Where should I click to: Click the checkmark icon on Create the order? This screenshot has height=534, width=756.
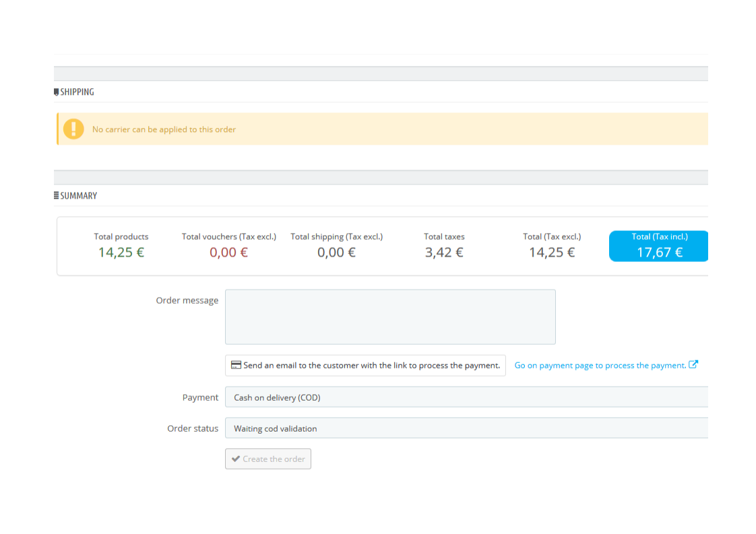click(236, 459)
